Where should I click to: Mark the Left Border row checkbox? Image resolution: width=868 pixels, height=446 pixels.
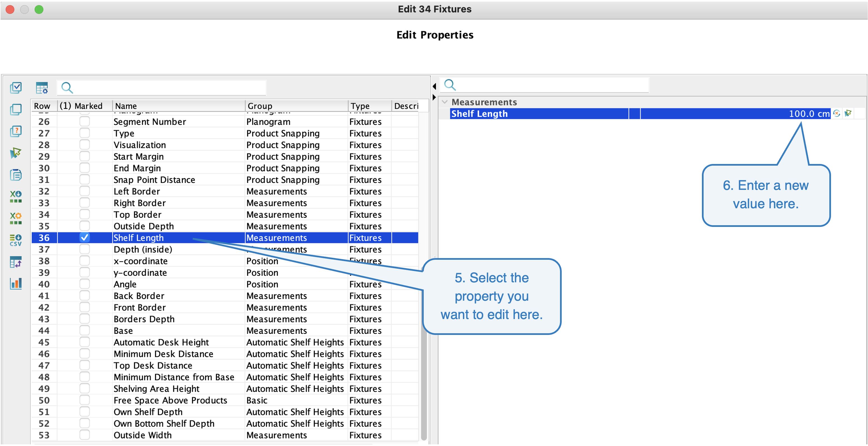[85, 191]
